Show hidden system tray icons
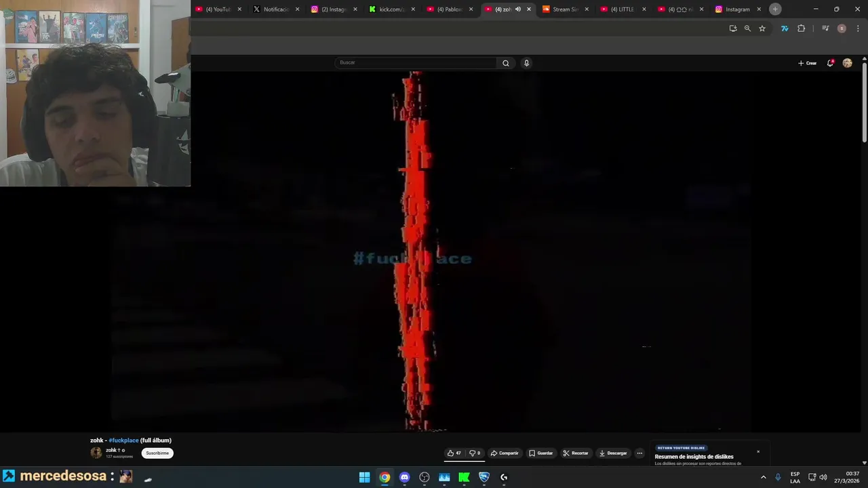Image resolution: width=868 pixels, height=488 pixels. [763, 477]
